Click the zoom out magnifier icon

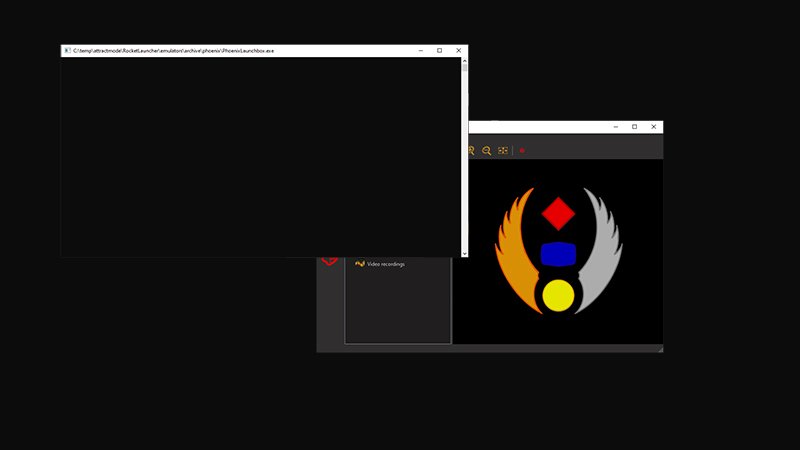coord(487,151)
